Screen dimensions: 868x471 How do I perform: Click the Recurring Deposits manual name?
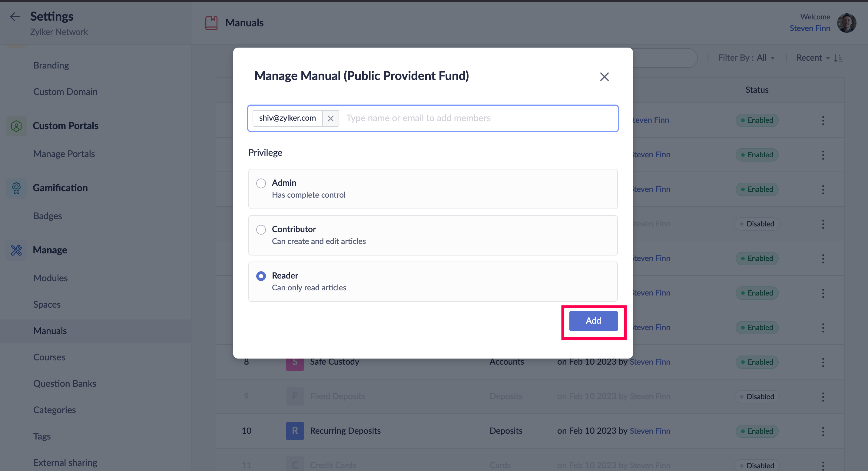pos(345,431)
